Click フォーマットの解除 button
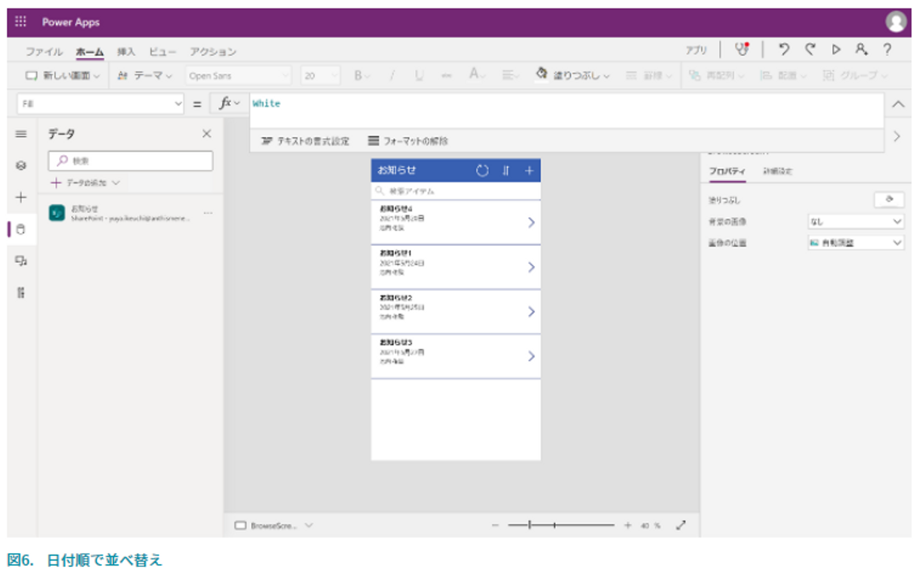 (408, 141)
